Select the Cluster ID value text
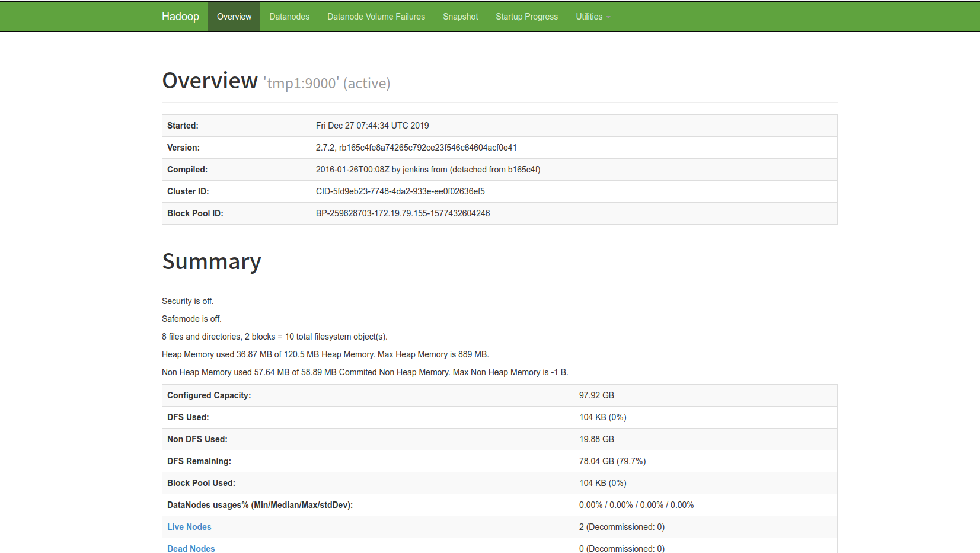This screenshot has height=553, width=980. 400,191
